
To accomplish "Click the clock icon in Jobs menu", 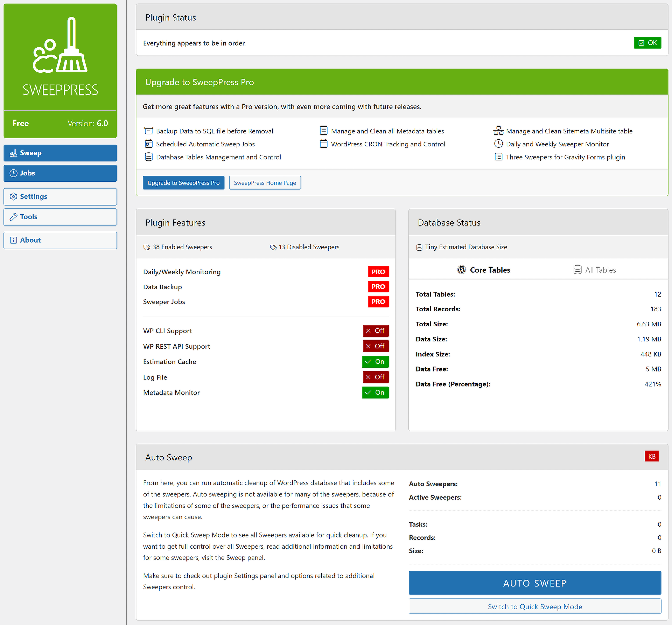I will pos(13,173).
